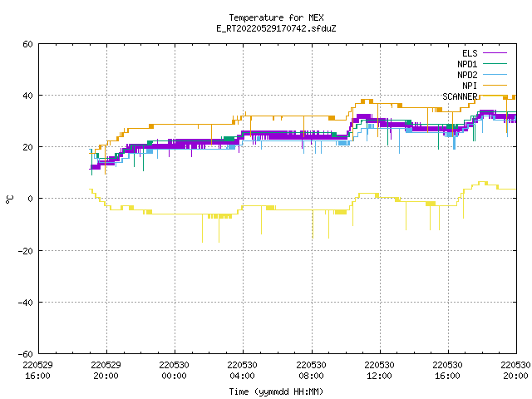Image resolution: width=532 pixels, height=399 pixels.
Task: Click the y-axis value 20
Action: pos(27,147)
